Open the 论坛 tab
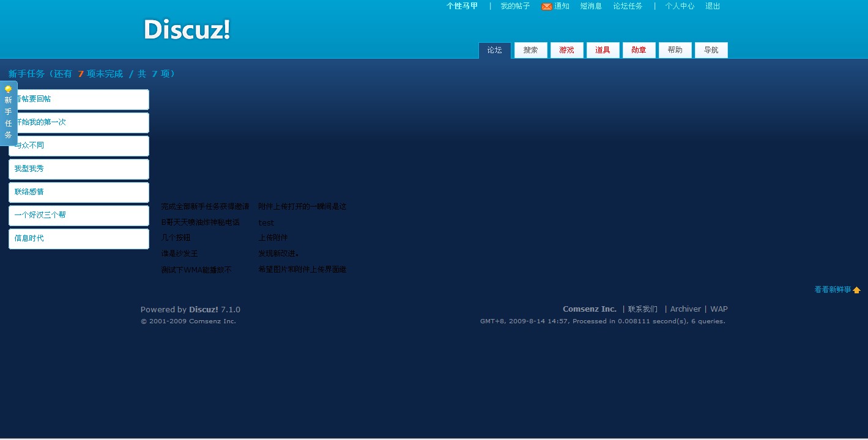 click(x=495, y=50)
